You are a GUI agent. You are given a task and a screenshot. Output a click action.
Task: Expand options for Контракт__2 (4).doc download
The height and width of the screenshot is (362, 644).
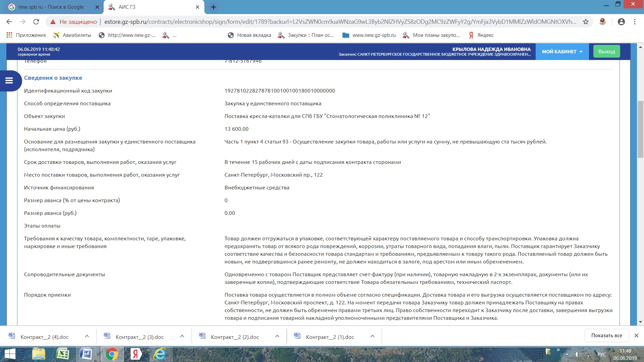click(87, 336)
